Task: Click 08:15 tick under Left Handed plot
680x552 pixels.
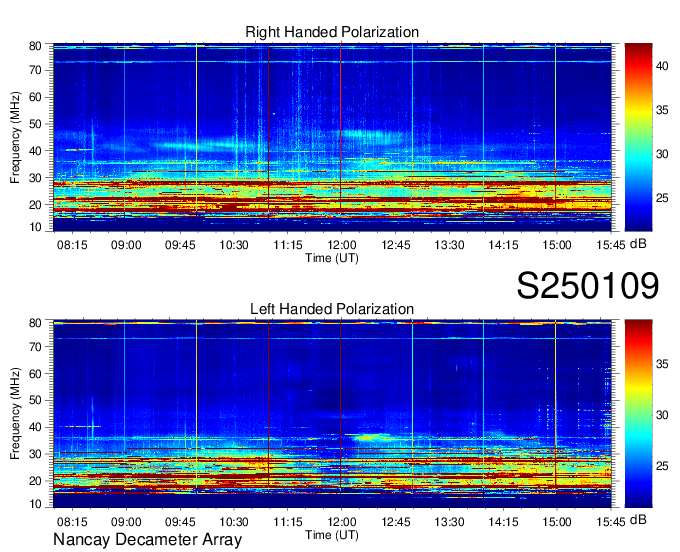Action: pos(72,522)
